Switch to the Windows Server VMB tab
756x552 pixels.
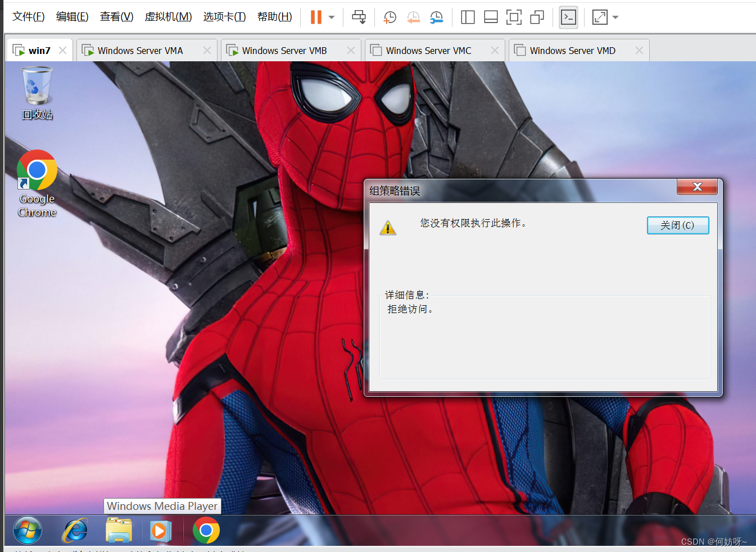[x=284, y=51]
